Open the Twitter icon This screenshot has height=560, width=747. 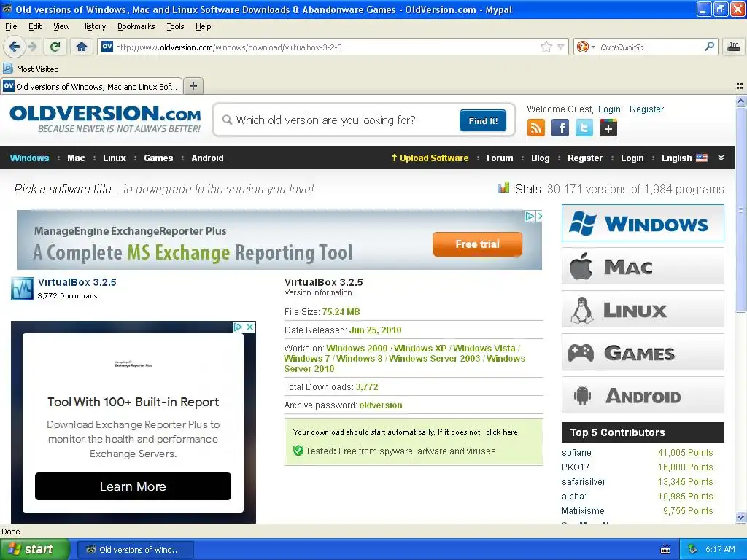click(x=584, y=128)
